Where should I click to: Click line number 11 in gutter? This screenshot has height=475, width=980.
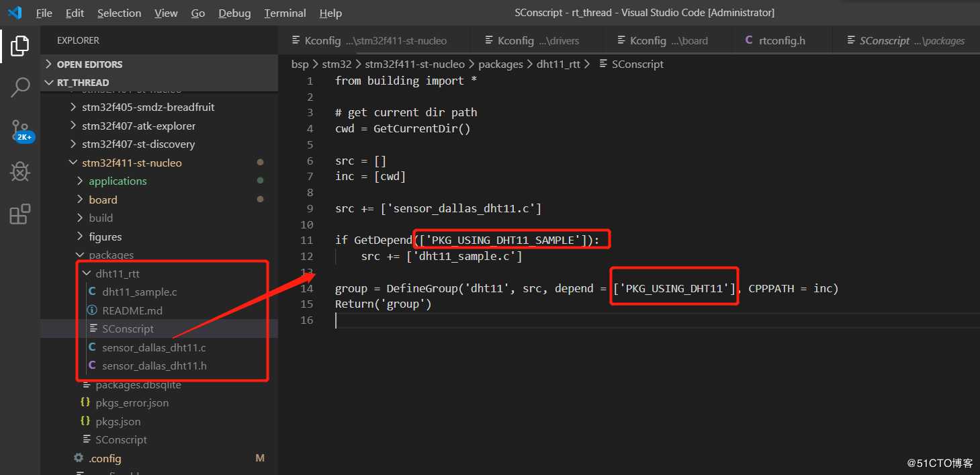coord(307,241)
